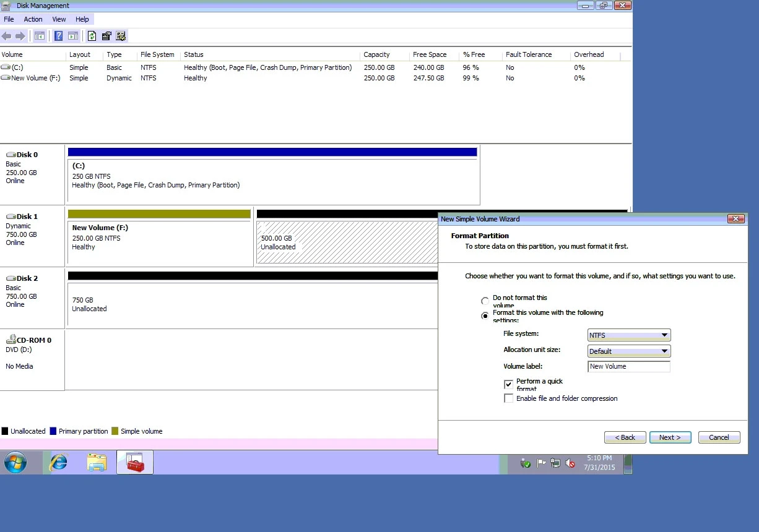Toggle the action pane toolbar icon
Viewport: 759px width, 532px height.
click(73, 36)
